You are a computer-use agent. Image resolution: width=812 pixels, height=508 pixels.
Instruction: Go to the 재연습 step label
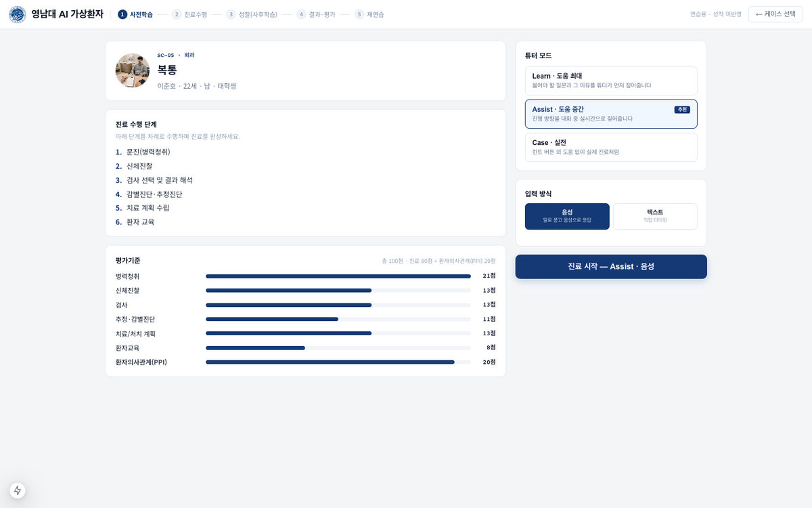376,14
